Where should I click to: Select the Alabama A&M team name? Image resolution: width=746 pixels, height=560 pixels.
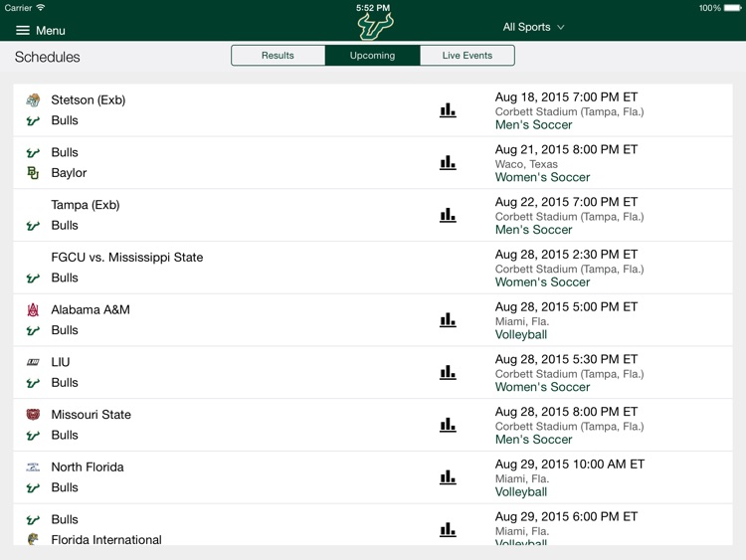point(91,309)
